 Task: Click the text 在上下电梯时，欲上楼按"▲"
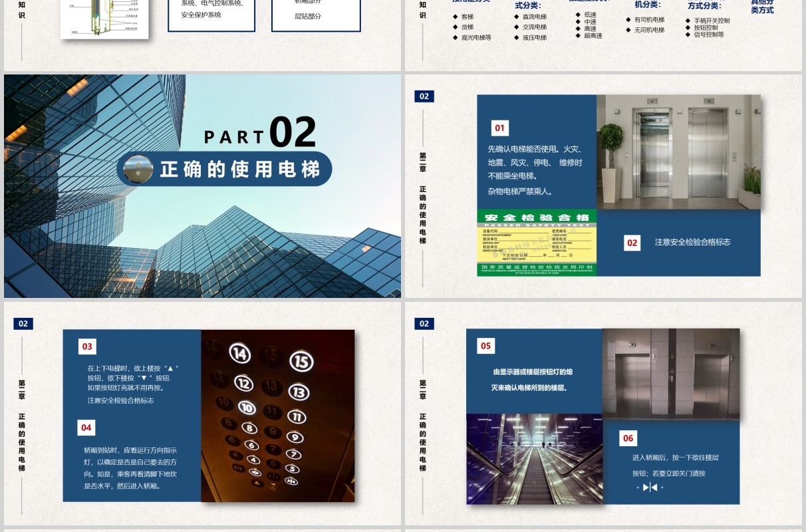point(133,368)
